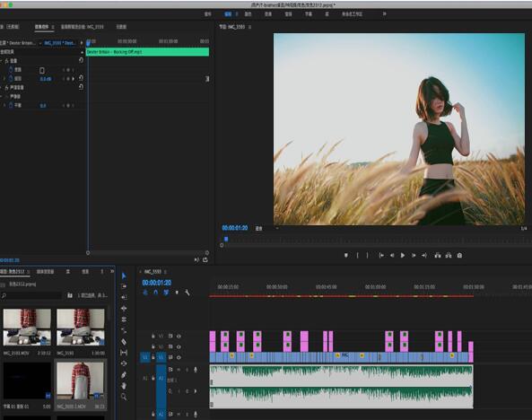Step back one frame in Program monitor
The image size is (532, 420).
tap(392, 256)
